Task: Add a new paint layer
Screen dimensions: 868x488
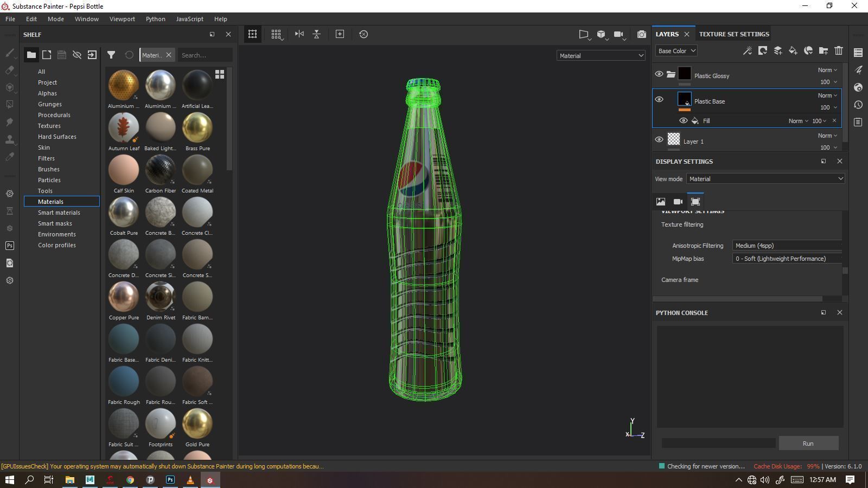Action: pyautogui.click(x=778, y=50)
